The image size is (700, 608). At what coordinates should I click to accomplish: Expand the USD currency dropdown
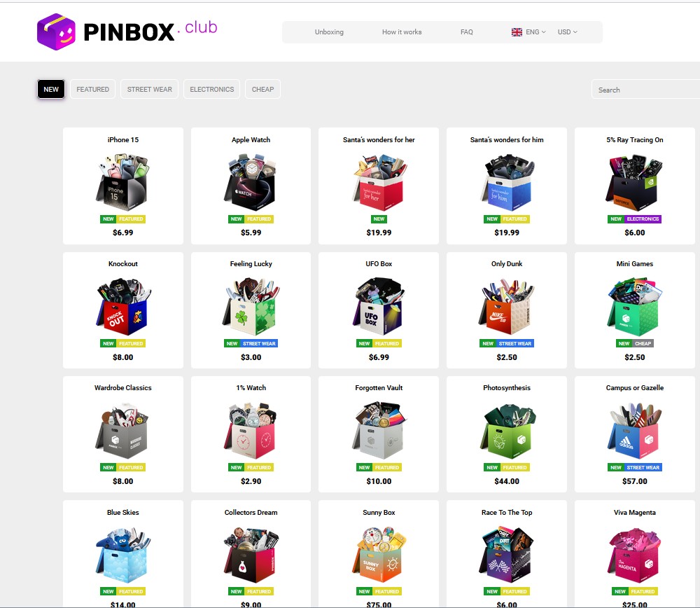[568, 32]
